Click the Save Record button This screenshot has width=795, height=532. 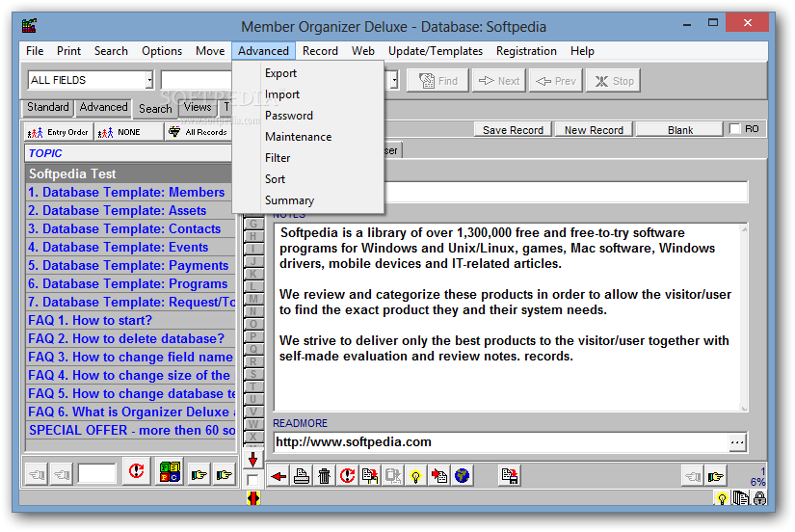pyautogui.click(x=513, y=130)
